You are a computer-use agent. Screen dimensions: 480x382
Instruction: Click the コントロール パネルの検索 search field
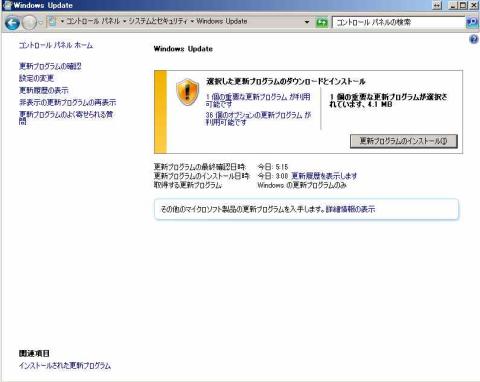[399, 22]
